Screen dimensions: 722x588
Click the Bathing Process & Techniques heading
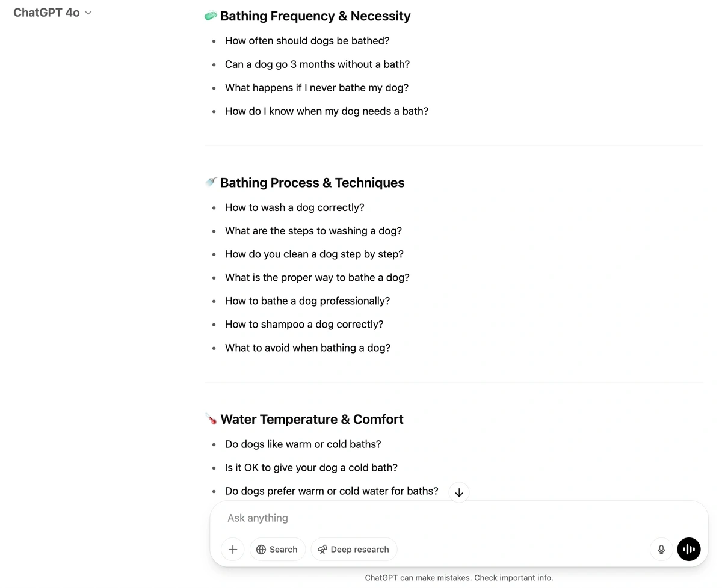(312, 183)
